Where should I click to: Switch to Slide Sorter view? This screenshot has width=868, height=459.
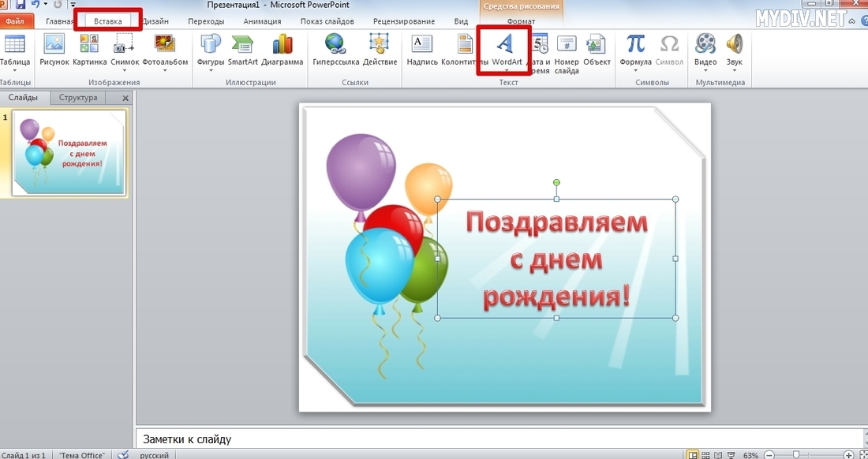[x=706, y=455]
